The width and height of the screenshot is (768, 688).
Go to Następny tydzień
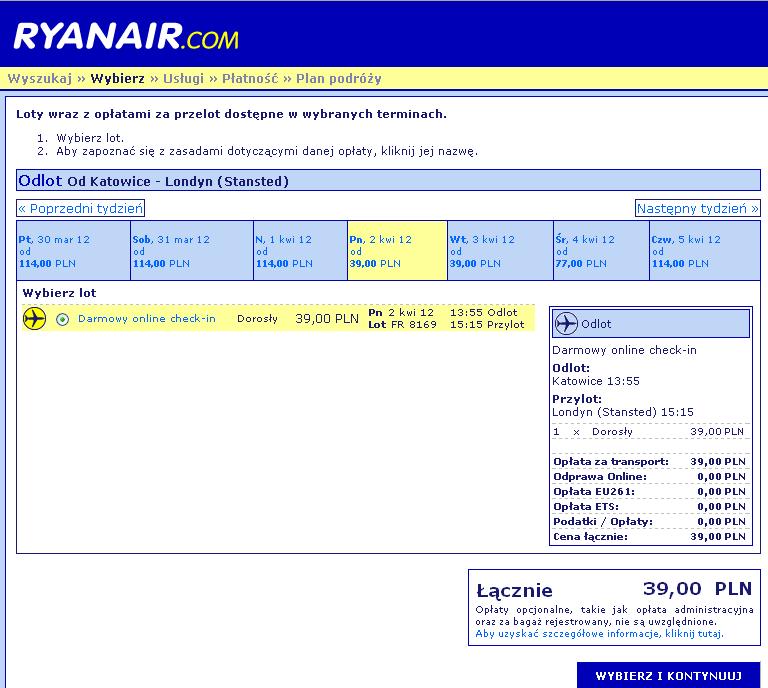click(x=697, y=208)
